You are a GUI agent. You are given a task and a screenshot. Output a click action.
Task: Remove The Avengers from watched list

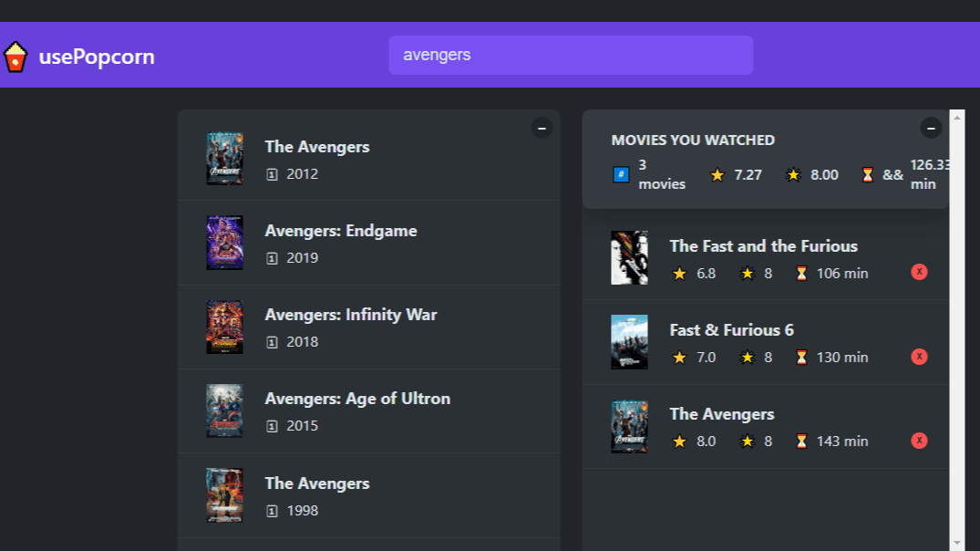click(x=919, y=441)
